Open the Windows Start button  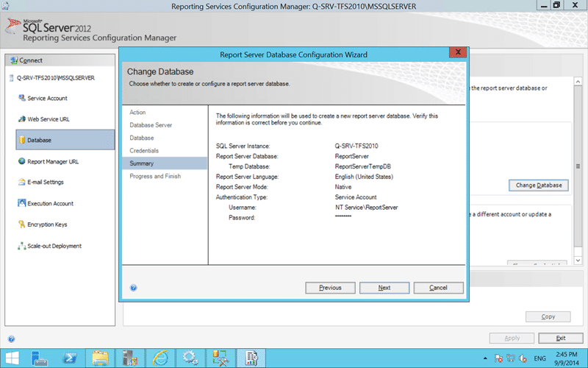tap(11, 358)
